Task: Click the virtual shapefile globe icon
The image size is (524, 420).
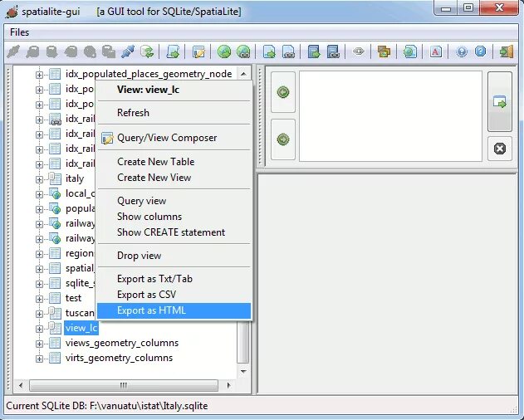Action: coord(243,51)
